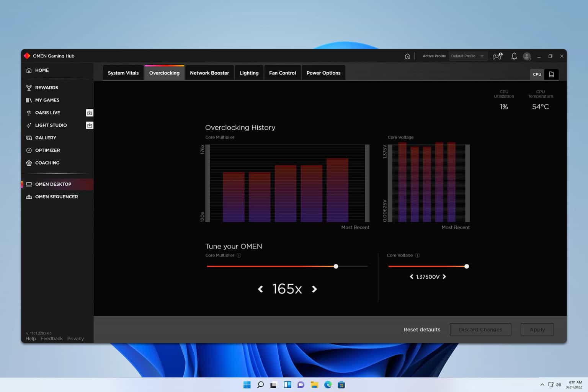Click the Apply button
The image size is (588, 392).
[x=537, y=330]
